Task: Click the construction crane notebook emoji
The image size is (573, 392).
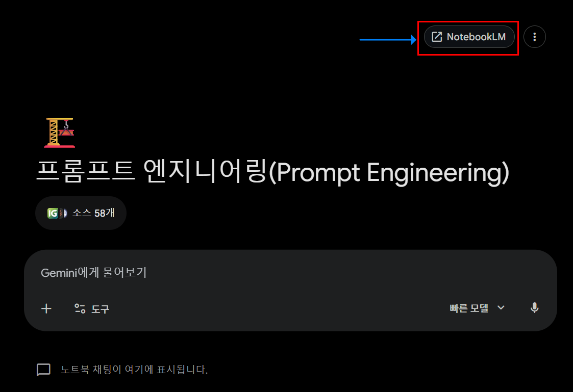Action: [60, 133]
